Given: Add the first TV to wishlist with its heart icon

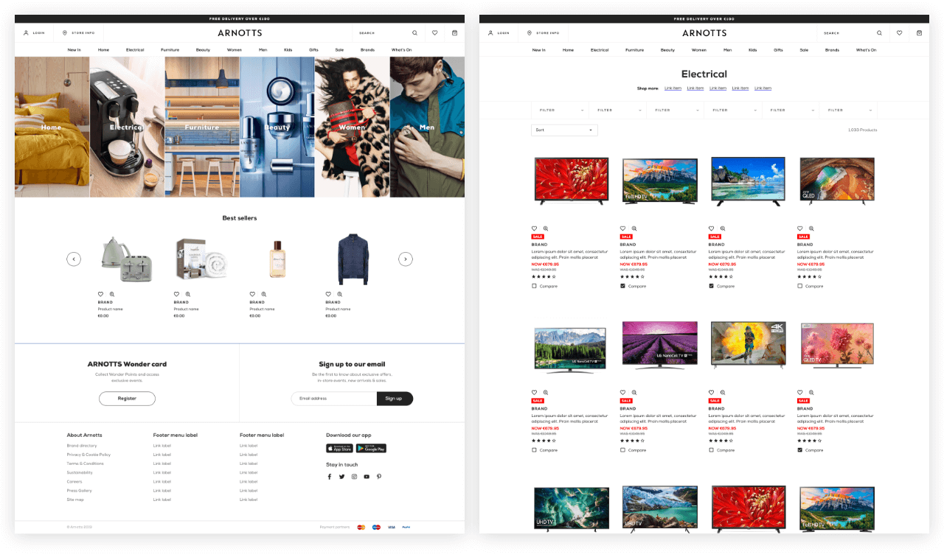Looking at the screenshot, I should coord(535,228).
